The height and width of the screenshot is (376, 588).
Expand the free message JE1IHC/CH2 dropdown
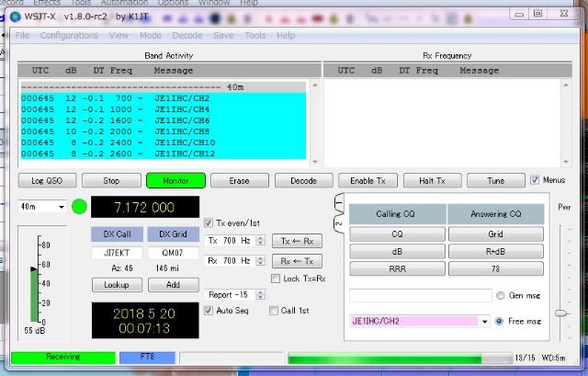[x=483, y=322]
